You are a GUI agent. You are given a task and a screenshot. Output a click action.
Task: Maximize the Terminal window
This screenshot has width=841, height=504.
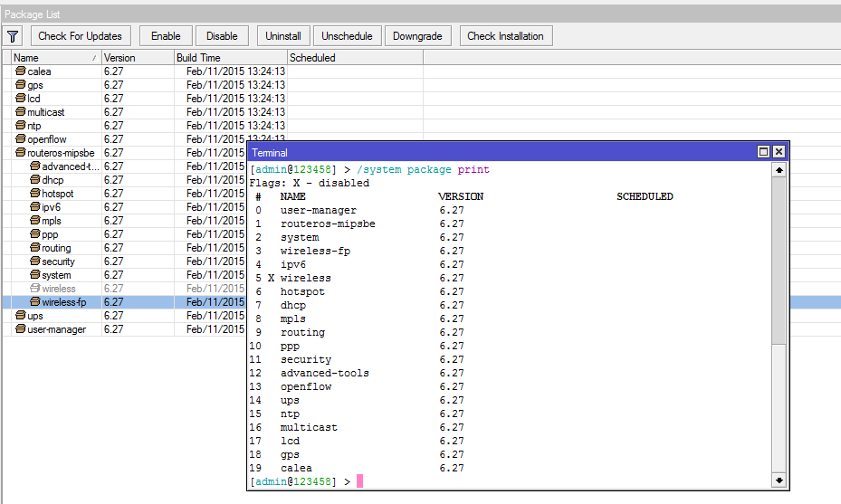click(763, 152)
